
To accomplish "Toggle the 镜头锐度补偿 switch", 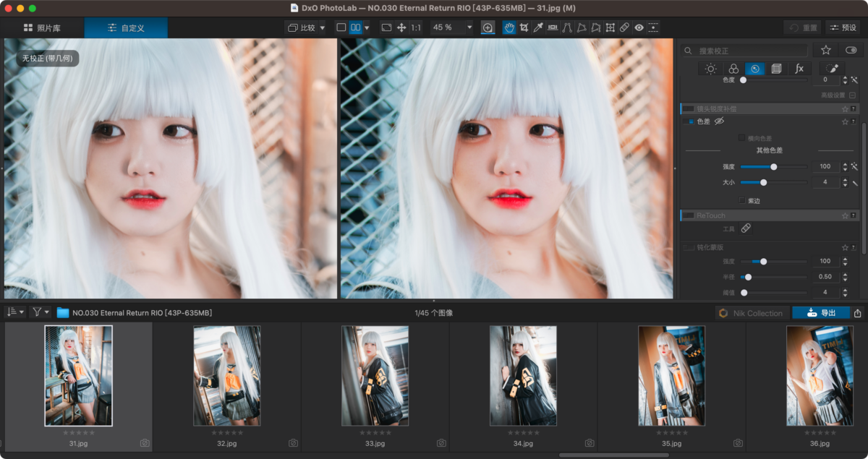I will tap(689, 108).
